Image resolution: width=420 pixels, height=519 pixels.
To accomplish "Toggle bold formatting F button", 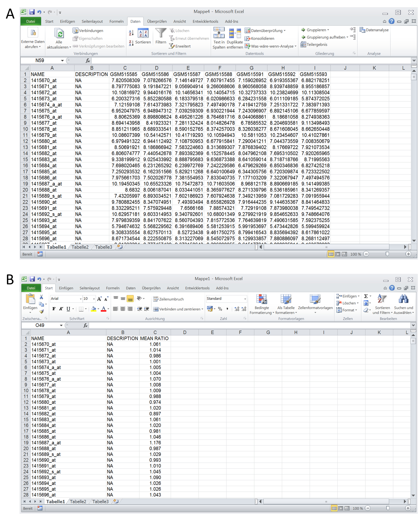I will [x=54, y=309].
